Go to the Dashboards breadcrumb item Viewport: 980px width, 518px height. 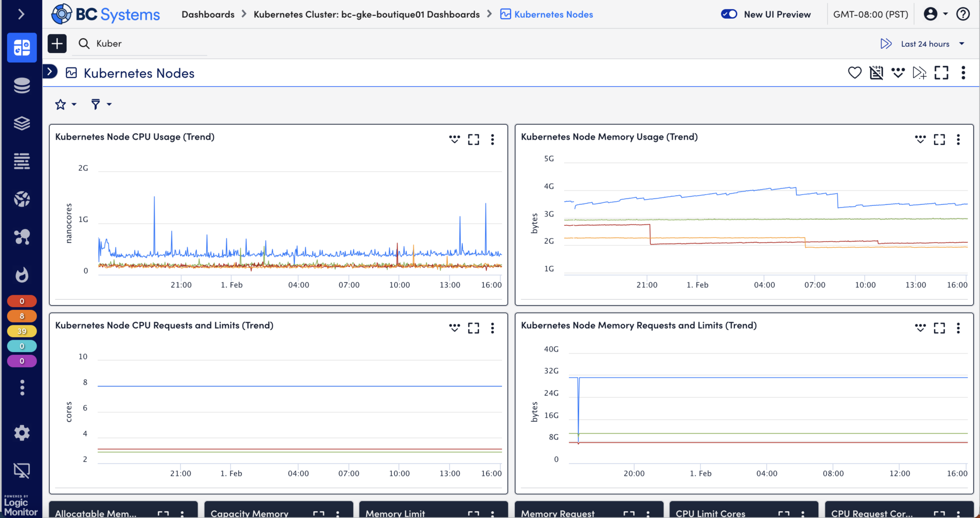point(208,14)
